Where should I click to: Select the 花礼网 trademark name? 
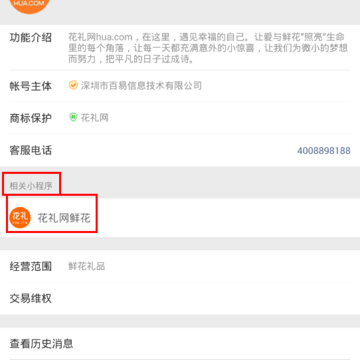[95, 118]
